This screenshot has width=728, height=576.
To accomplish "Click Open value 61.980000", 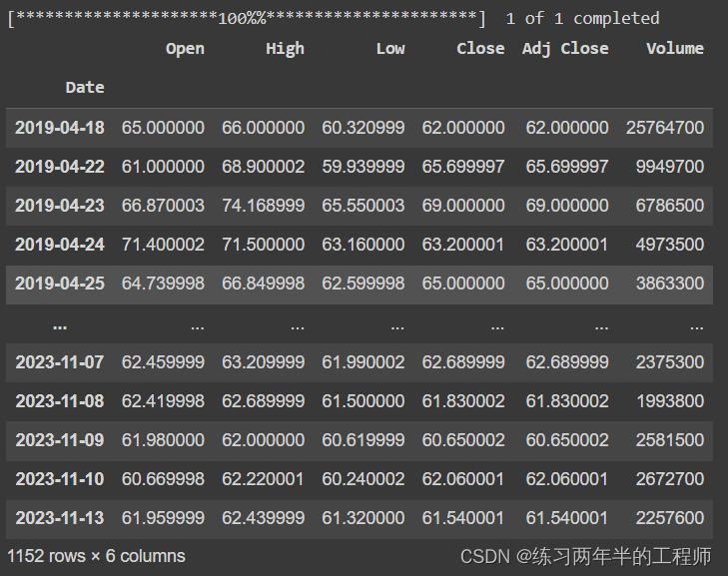I will tap(163, 440).
